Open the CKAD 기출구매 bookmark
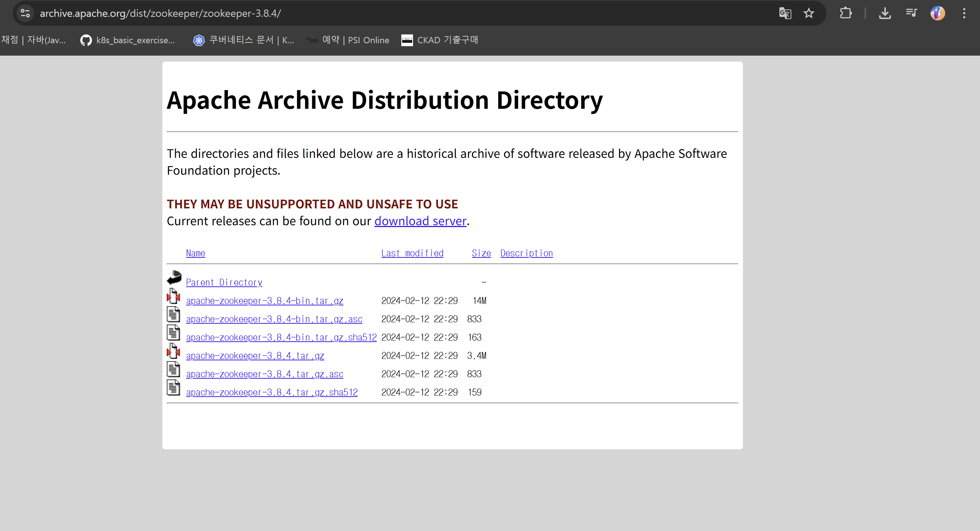The height and width of the screenshot is (531, 980). point(439,40)
